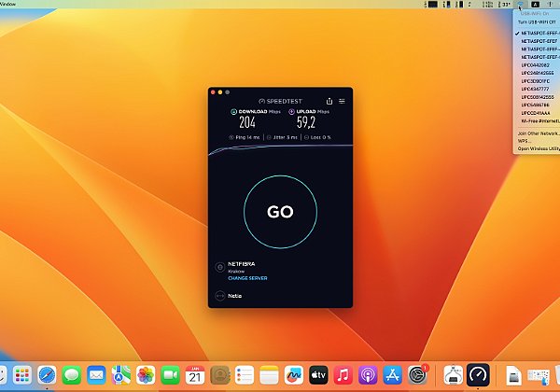Select Turn USB-WiFi Off in menu
560x392 pixels.
pyautogui.click(x=537, y=21)
